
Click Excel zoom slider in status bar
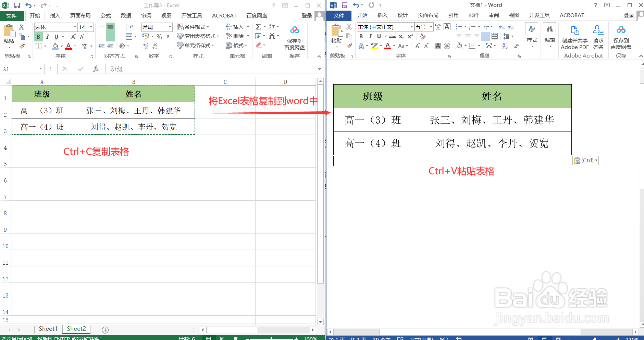point(271,338)
